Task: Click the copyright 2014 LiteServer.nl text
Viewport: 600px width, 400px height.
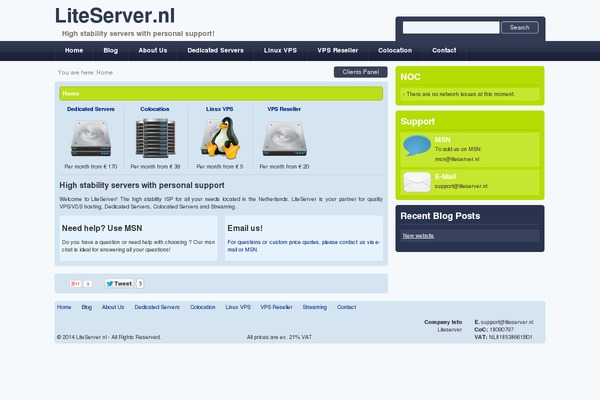Action: click(x=109, y=337)
